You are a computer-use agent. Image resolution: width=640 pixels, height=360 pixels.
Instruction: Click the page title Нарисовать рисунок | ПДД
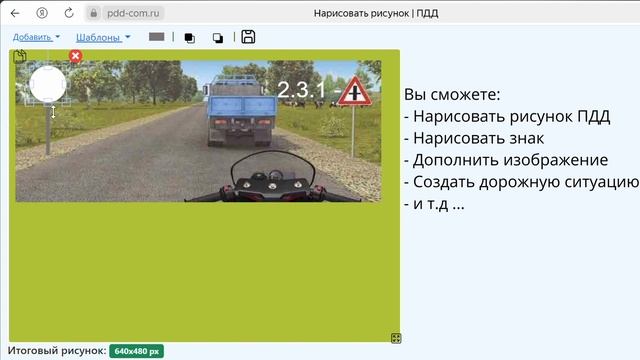376,13
